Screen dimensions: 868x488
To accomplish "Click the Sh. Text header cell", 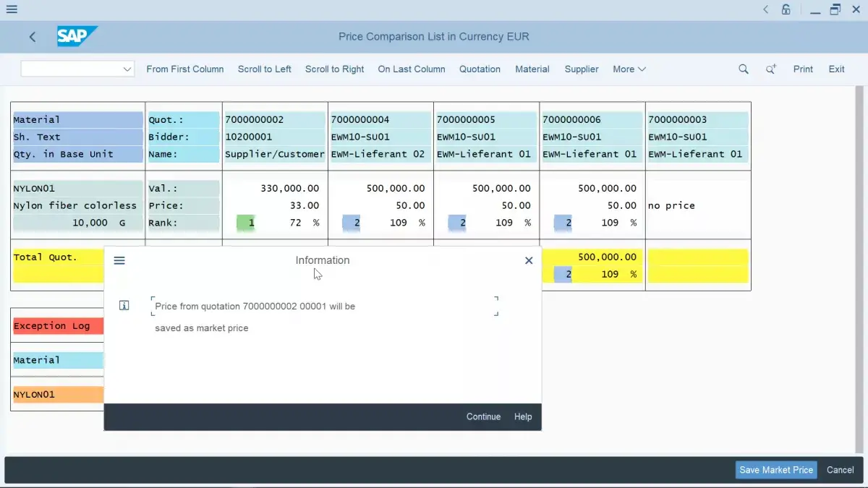I will [78, 137].
